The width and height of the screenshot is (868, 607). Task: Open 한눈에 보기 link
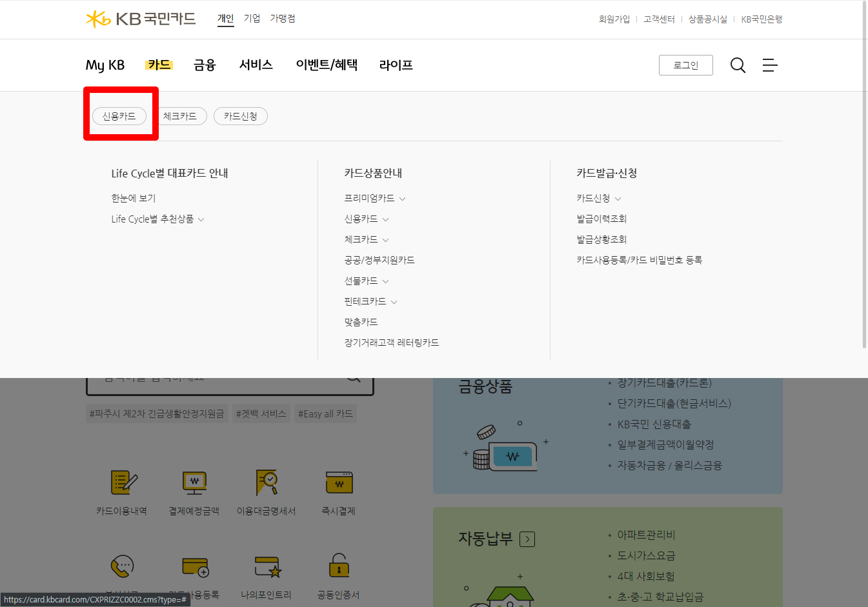tap(134, 198)
